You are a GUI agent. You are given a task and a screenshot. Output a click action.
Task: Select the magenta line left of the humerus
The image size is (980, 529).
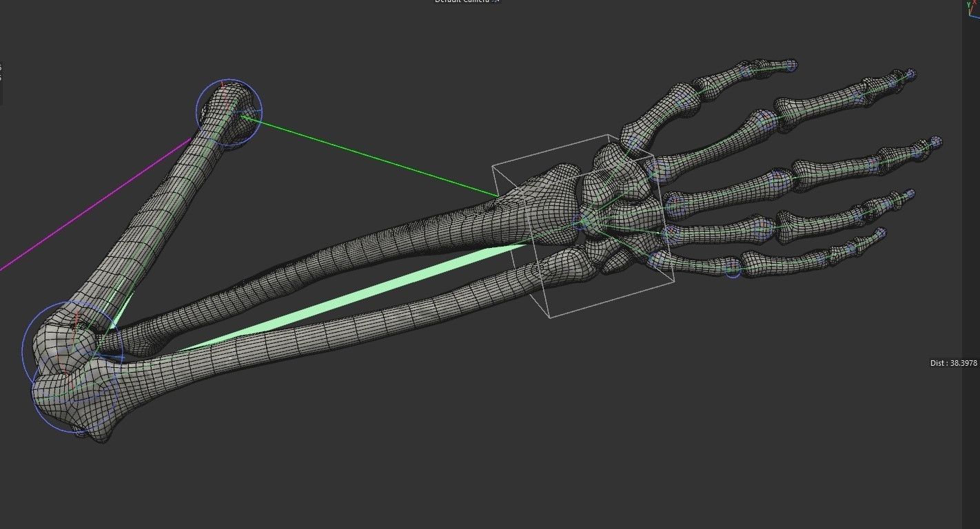pyautogui.click(x=96, y=203)
